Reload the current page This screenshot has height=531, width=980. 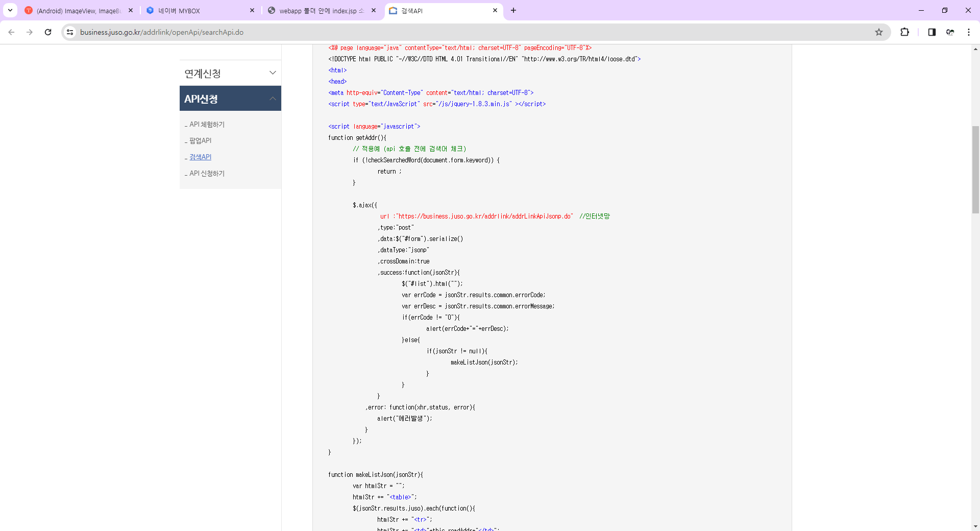click(48, 32)
